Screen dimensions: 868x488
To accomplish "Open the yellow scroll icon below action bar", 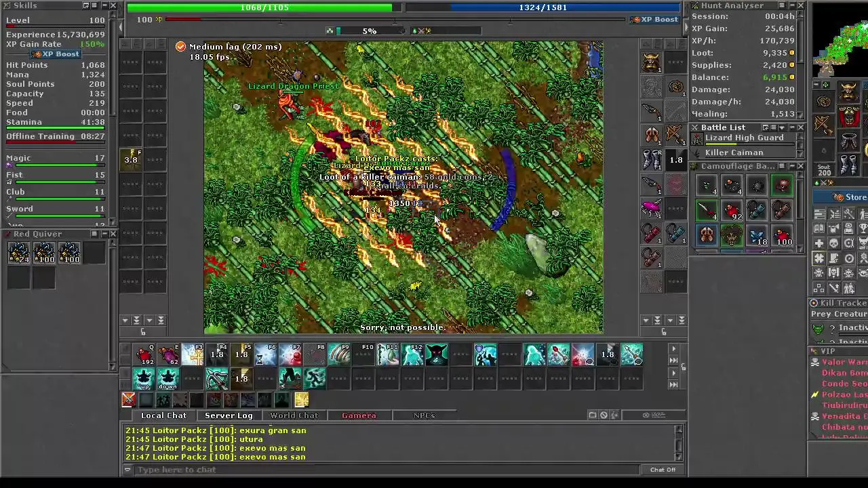I will [x=301, y=400].
